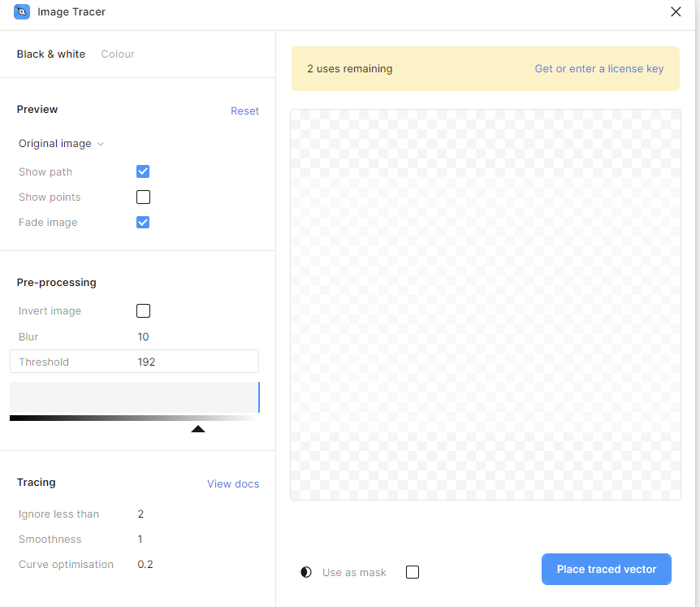Click the Image Tracer plugin logo icon
The width and height of the screenshot is (700, 607).
tap(22, 11)
